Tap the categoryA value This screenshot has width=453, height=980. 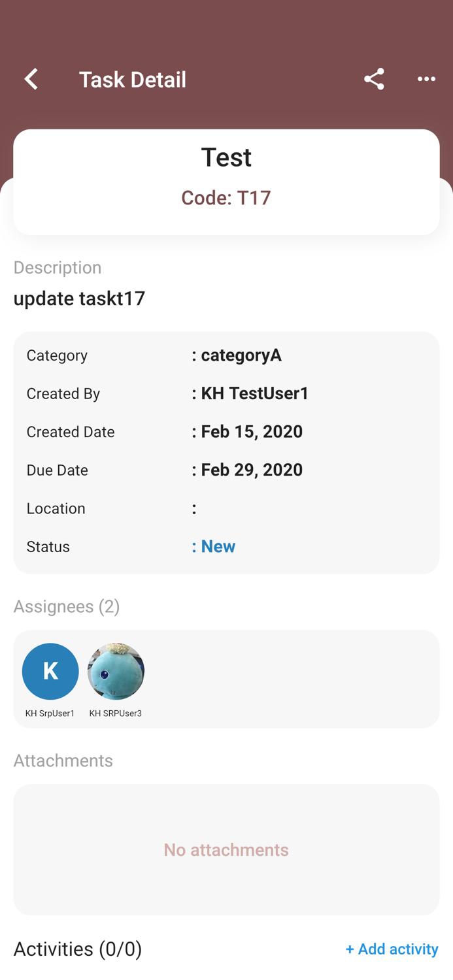tap(241, 355)
